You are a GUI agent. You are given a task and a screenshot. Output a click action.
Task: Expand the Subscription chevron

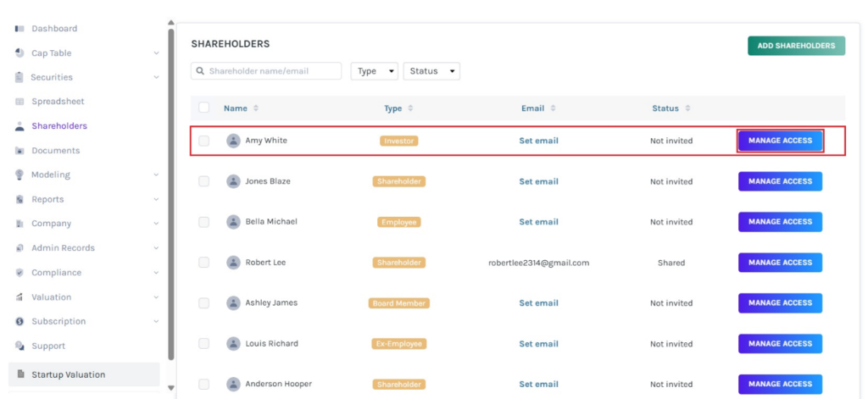click(x=156, y=321)
